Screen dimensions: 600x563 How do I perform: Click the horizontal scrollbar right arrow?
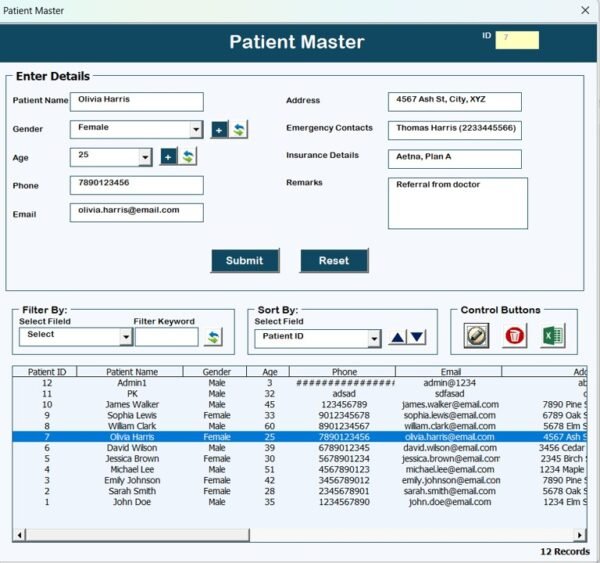point(580,535)
